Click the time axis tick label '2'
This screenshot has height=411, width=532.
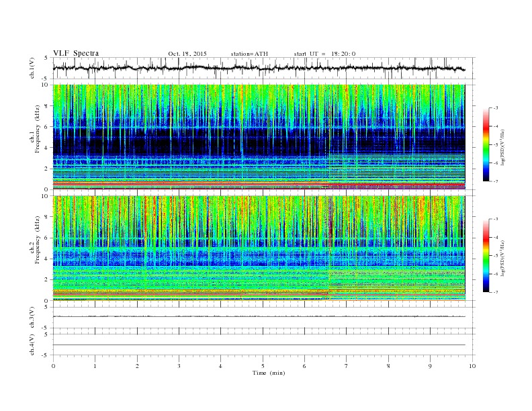137,366
